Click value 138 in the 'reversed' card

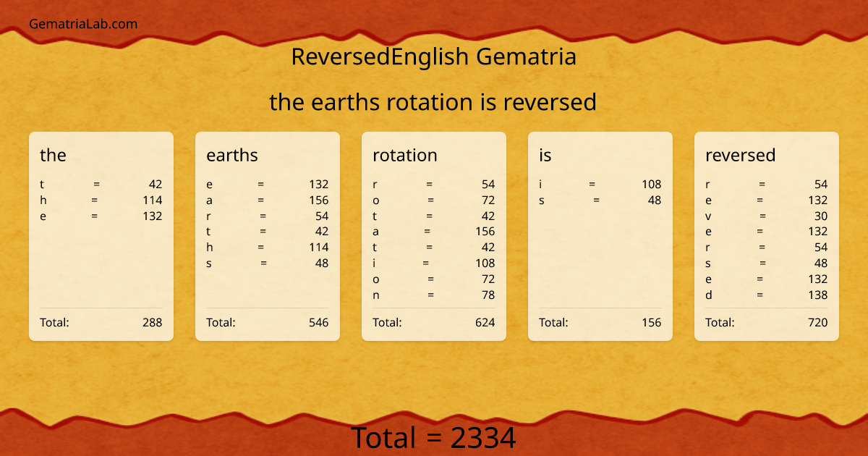(x=818, y=295)
